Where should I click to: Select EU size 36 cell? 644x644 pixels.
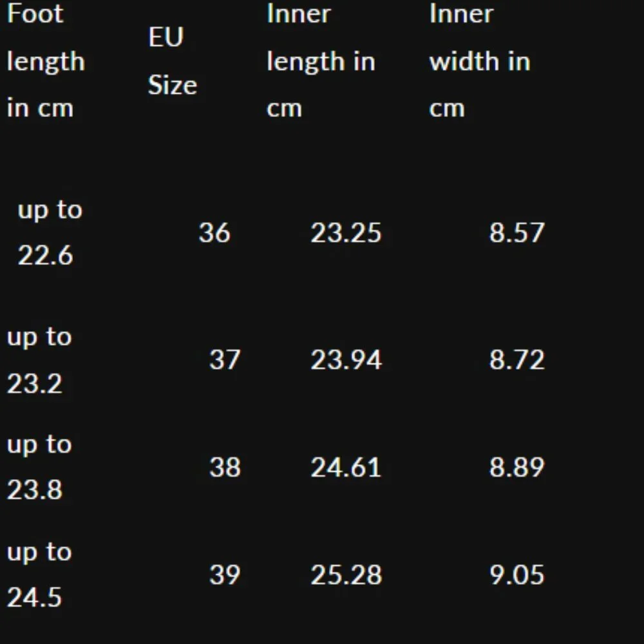pos(214,232)
